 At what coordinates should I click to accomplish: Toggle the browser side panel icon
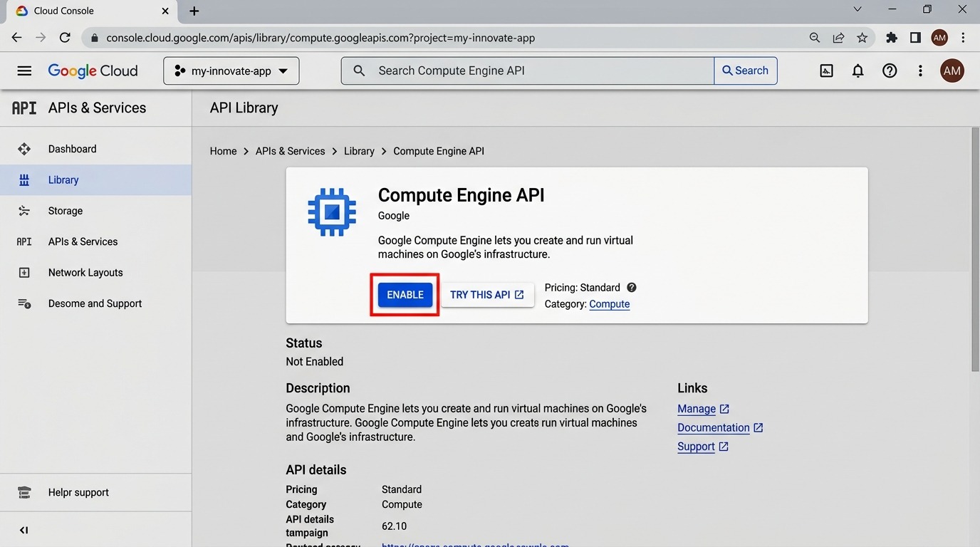[x=915, y=38]
